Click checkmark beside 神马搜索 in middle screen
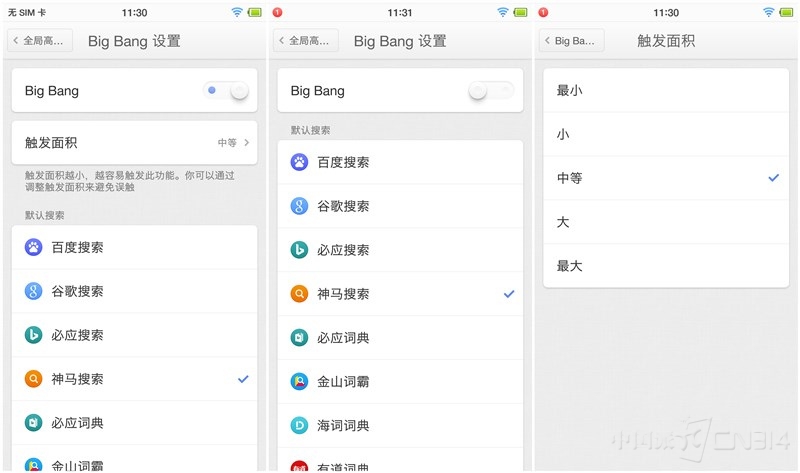Screen dimensions: 800x473 pyautogui.click(x=509, y=294)
